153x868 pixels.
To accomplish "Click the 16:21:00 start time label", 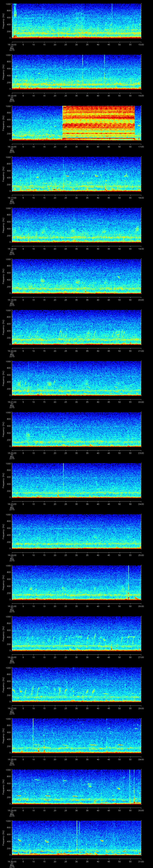I will pyautogui.click(x=12, y=402).
